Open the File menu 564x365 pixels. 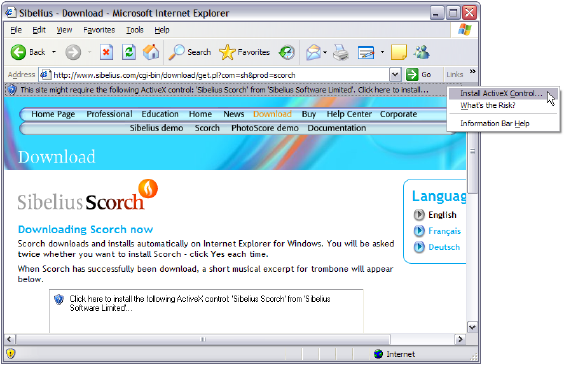pos(16,30)
